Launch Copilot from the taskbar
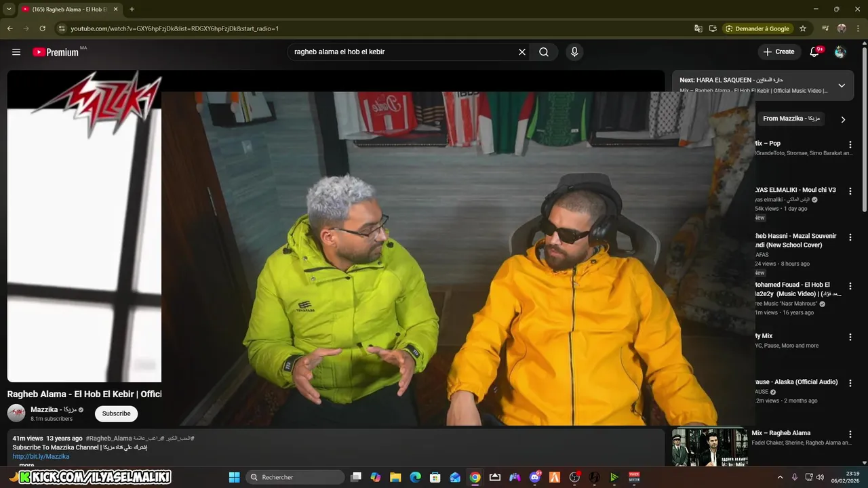This screenshot has width=868, height=488. (376, 477)
